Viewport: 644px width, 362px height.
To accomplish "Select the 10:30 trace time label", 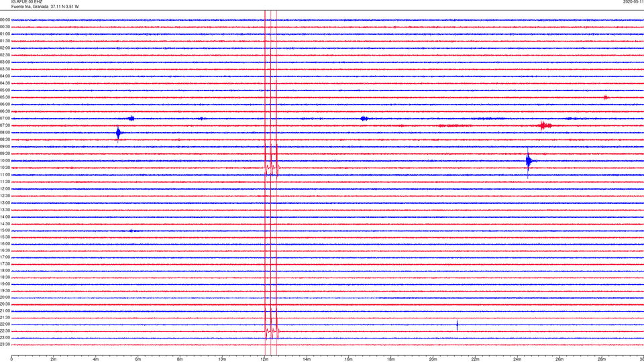I will coord(5,168).
